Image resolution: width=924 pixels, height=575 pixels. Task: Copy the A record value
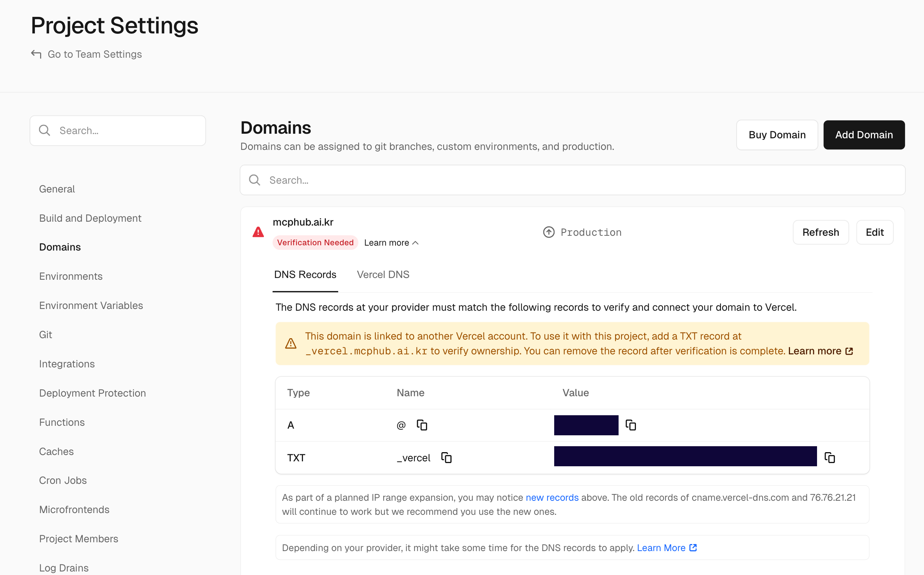[x=631, y=425]
